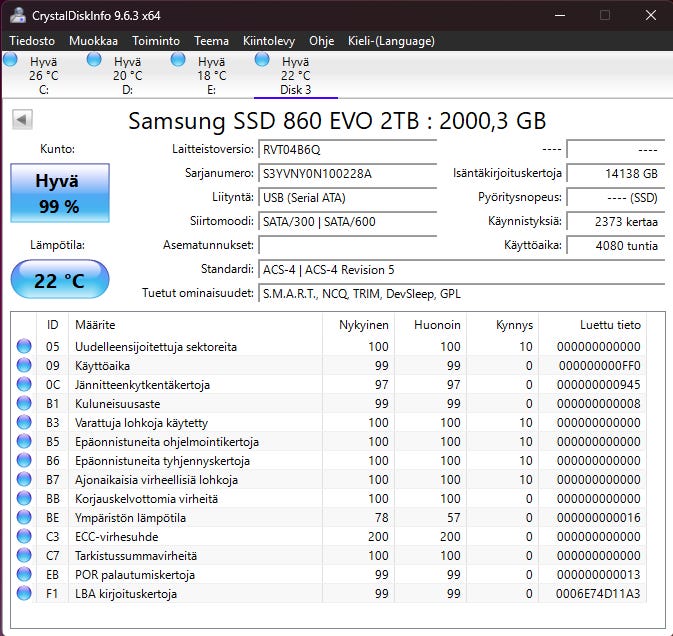Click status orb for Kuluneisuusaste attribute
673x636 pixels.
coord(24,404)
